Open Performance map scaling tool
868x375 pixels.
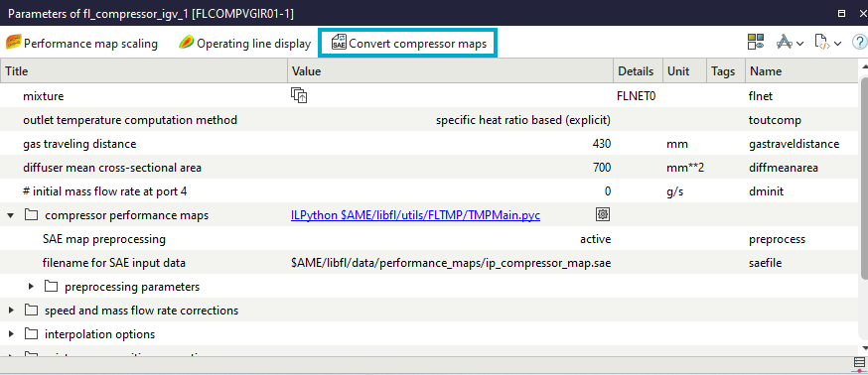click(x=81, y=43)
